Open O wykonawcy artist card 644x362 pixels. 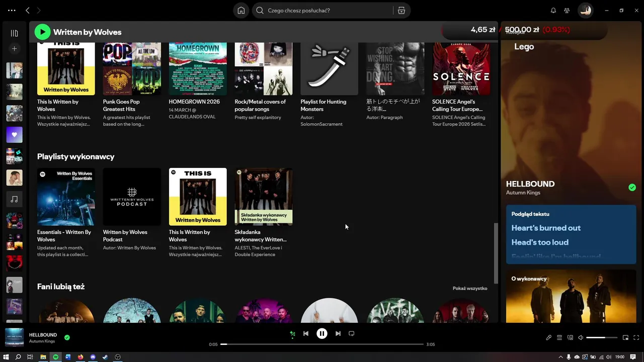(571, 296)
